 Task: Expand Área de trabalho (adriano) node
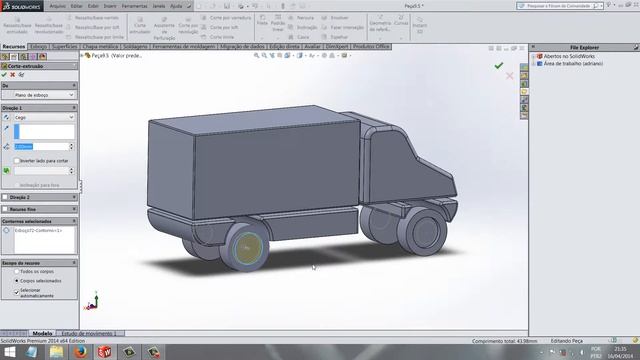tap(533, 64)
